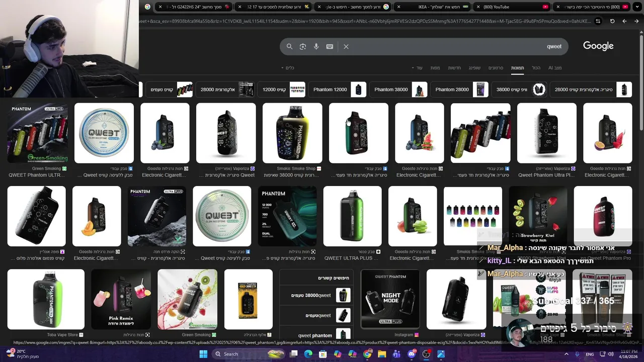Select the שופינג (Shopping) search tab
The width and height of the screenshot is (644, 362).
tap(474, 68)
